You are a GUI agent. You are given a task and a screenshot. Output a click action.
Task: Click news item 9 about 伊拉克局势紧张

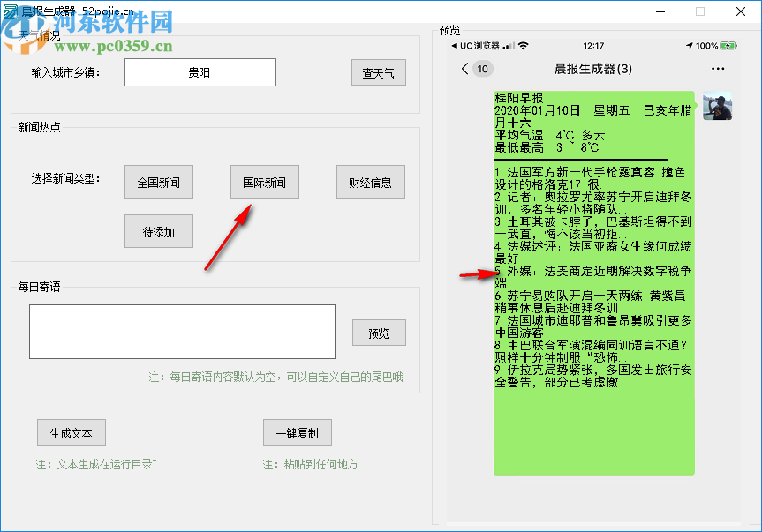(x=592, y=376)
